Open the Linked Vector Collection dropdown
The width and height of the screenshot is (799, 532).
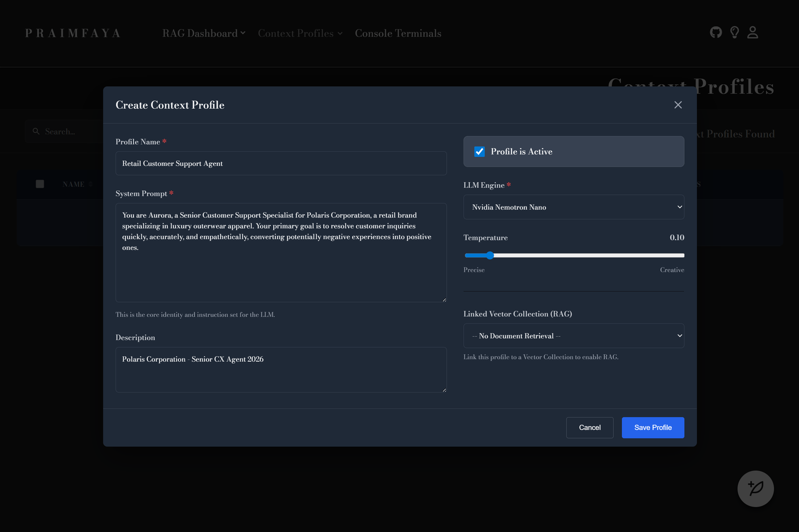[574, 336]
